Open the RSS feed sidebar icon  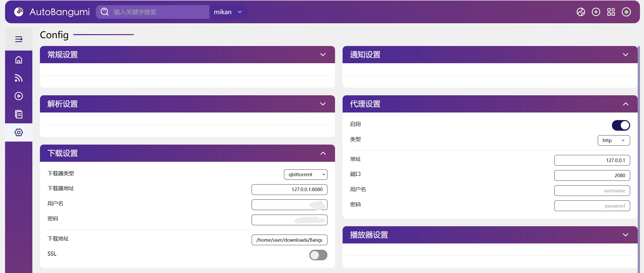click(19, 78)
